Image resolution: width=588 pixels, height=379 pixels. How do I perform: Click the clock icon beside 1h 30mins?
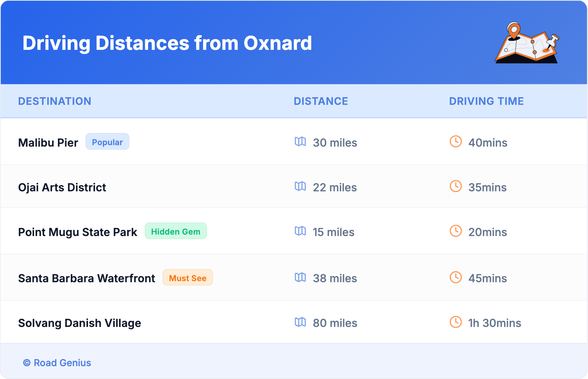(x=456, y=322)
